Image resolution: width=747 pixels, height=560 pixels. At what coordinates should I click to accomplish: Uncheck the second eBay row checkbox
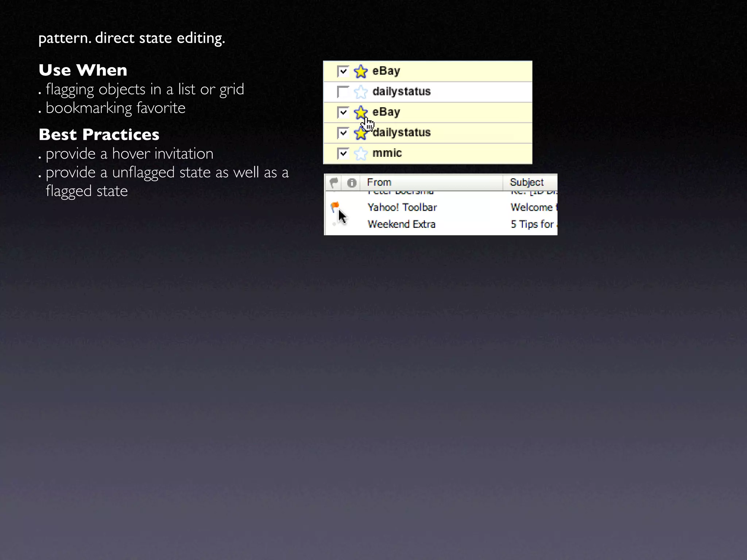coord(343,112)
